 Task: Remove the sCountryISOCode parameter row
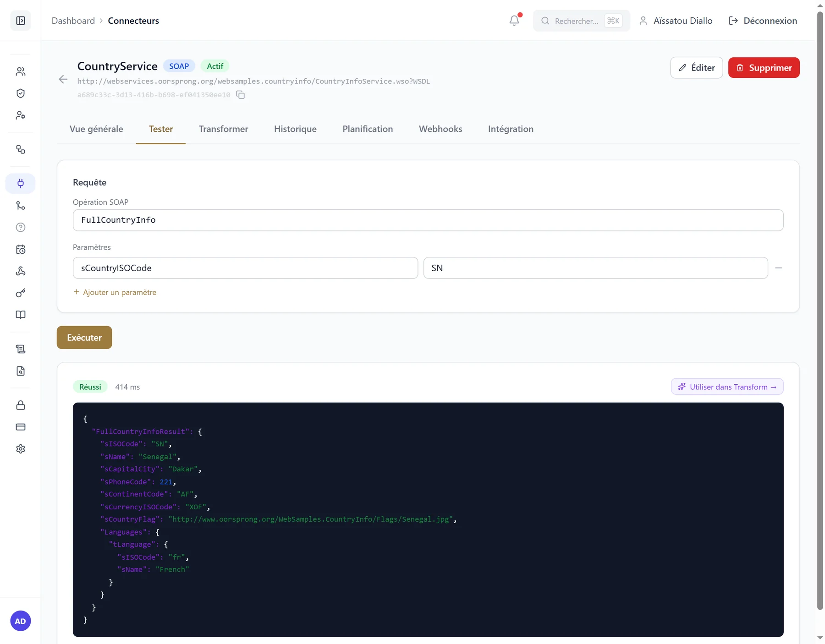click(x=778, y=268)
